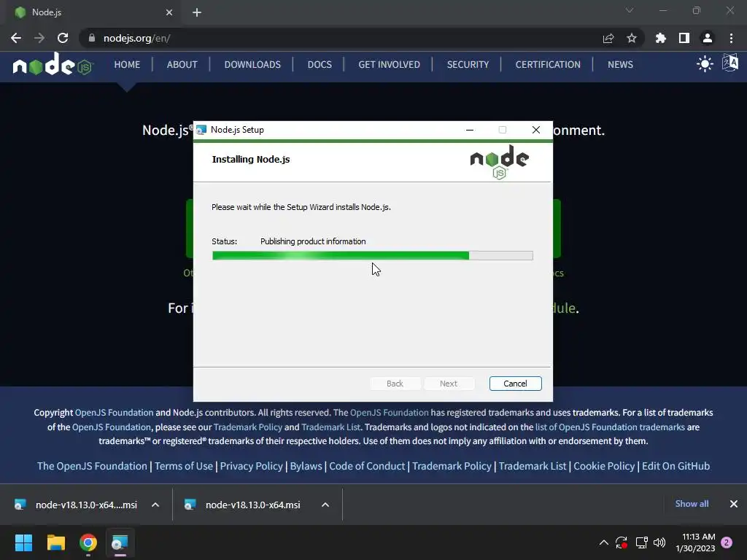Open the Bylaws footer link
The width and height of the screenshot is (747, 560).
click(306, 466)
